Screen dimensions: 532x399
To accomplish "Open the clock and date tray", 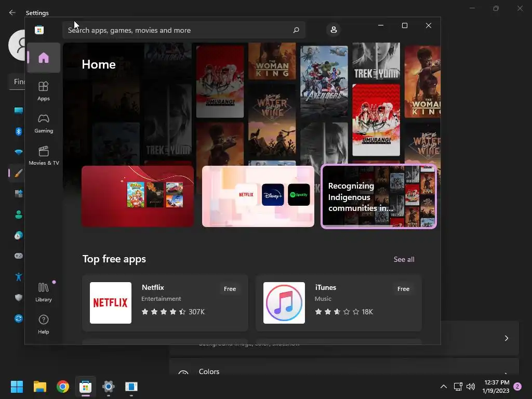I will click(496, 387).
